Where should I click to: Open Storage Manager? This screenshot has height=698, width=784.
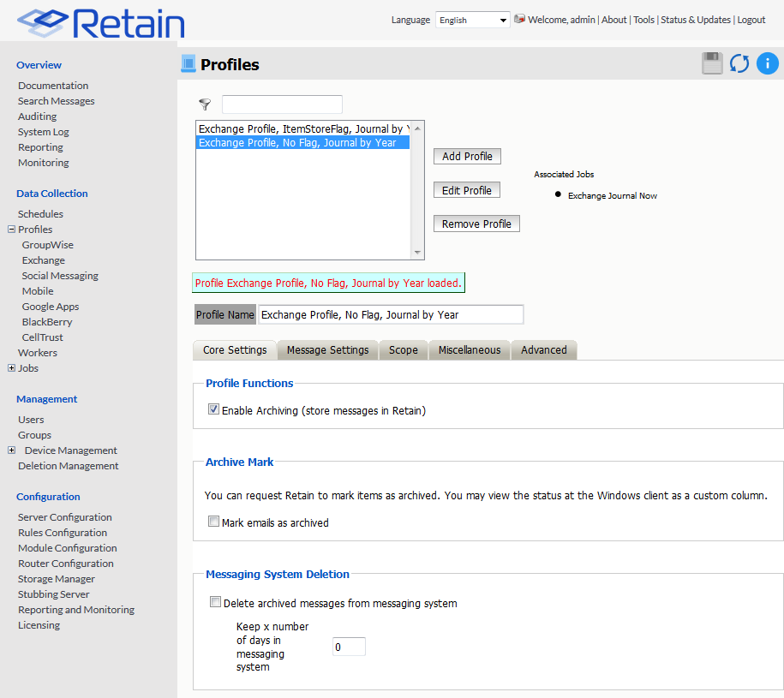[x=57, y=579]
